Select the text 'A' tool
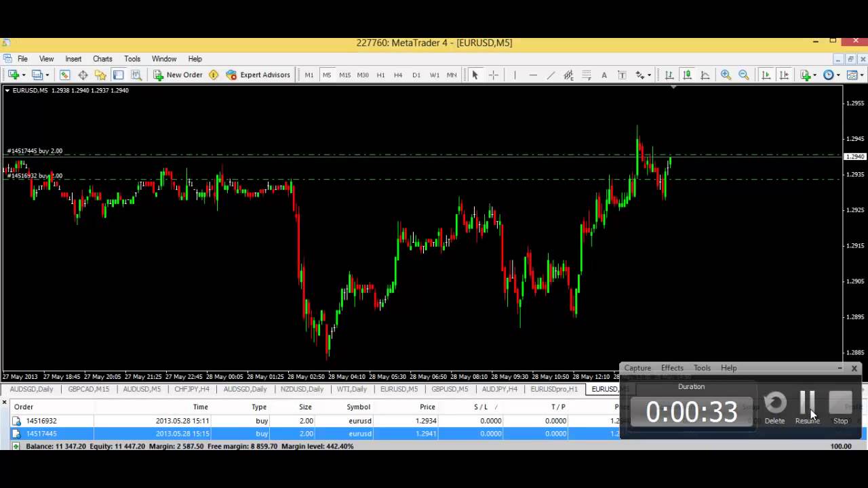Image resolution: width=868 pixels, height=488 pixels. coord(604,75)
